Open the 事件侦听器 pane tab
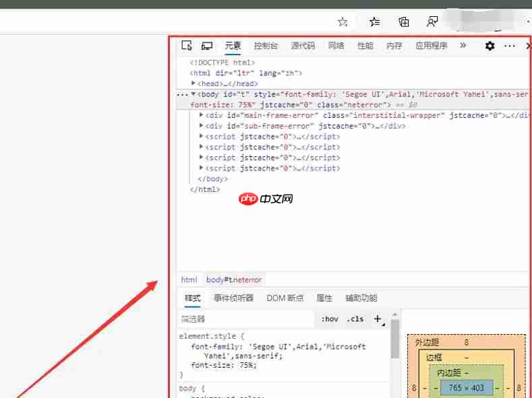Viewport: 532px width, 398px height. coord(233,298)
